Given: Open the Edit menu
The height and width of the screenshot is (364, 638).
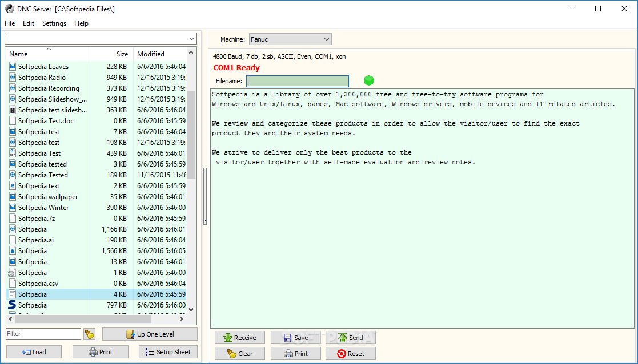Looking at the screenshot, I should pos(29,23).
